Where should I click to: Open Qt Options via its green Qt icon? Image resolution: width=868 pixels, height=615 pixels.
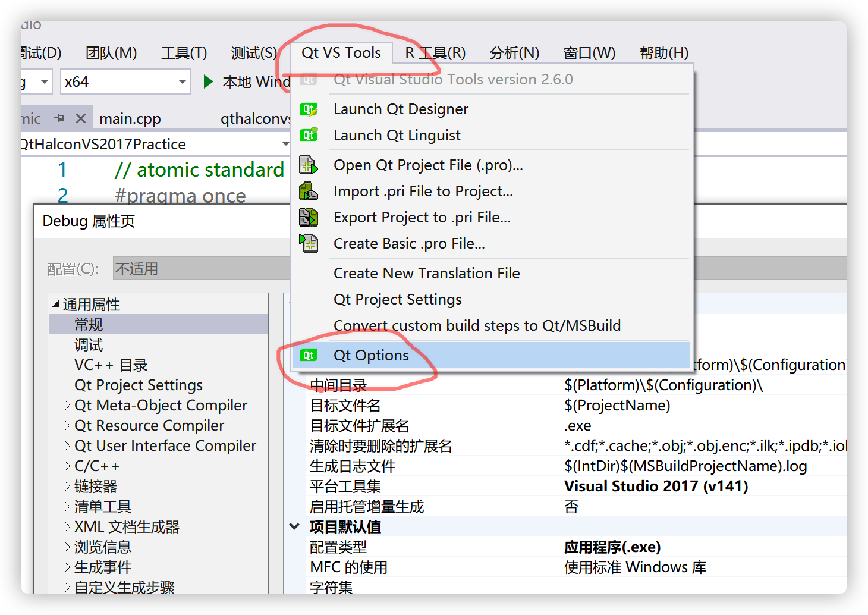(x=309, y=354)
